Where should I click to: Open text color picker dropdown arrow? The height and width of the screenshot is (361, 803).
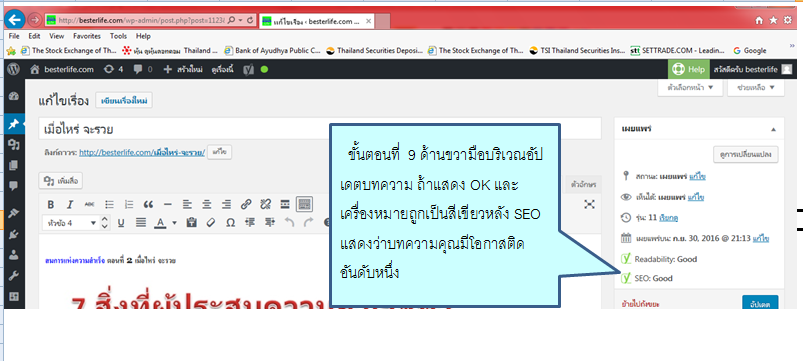click(174, 223)
